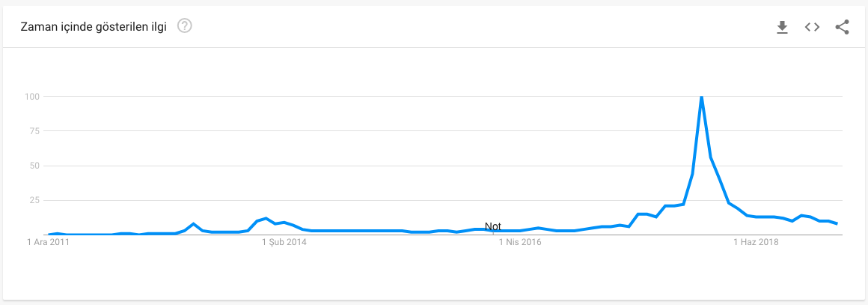
Task: Open the help question mark icon
Action: point(184,26)
